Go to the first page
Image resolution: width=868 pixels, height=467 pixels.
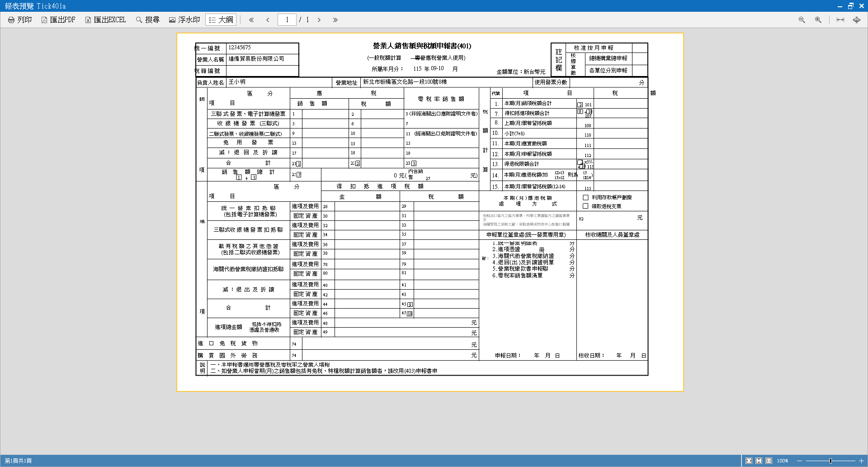(251, 20)
